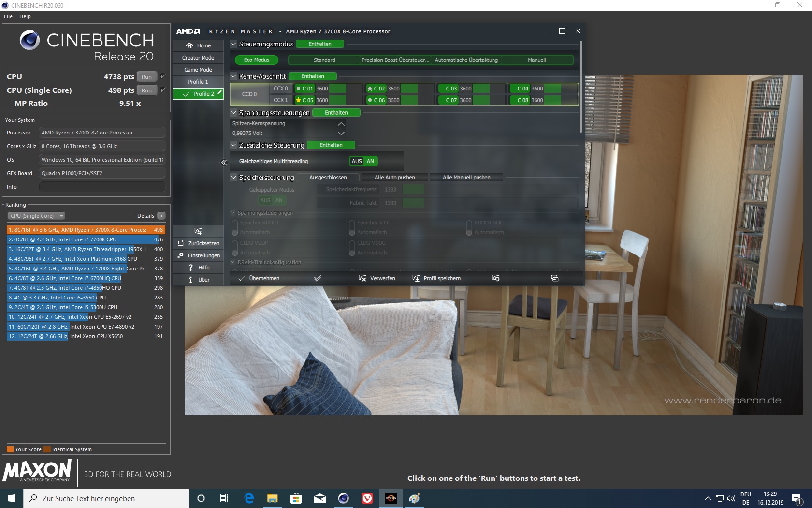Collapse the Zusätzliche Steuerung section
The height and width of the screenshot is (508, 812).
pos(233,145)
